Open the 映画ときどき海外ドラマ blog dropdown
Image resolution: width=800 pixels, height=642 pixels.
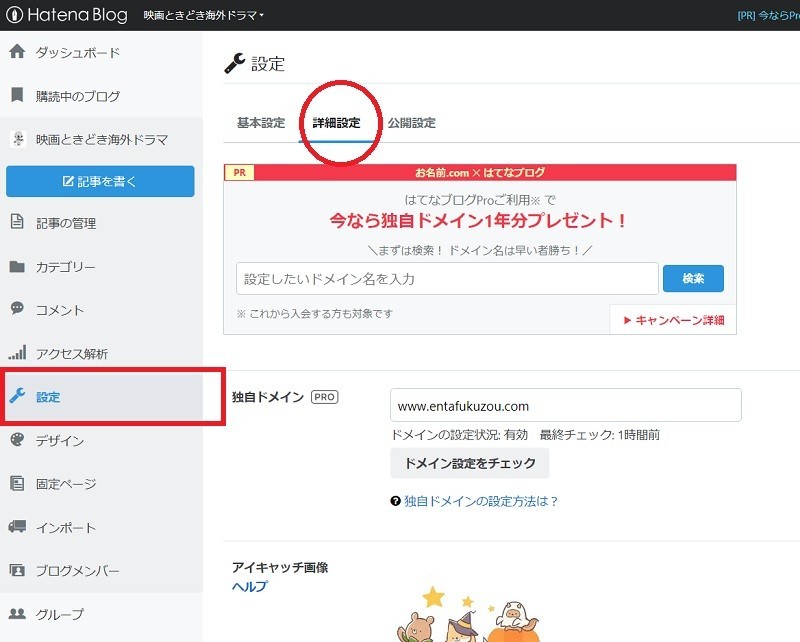(204, 15)
